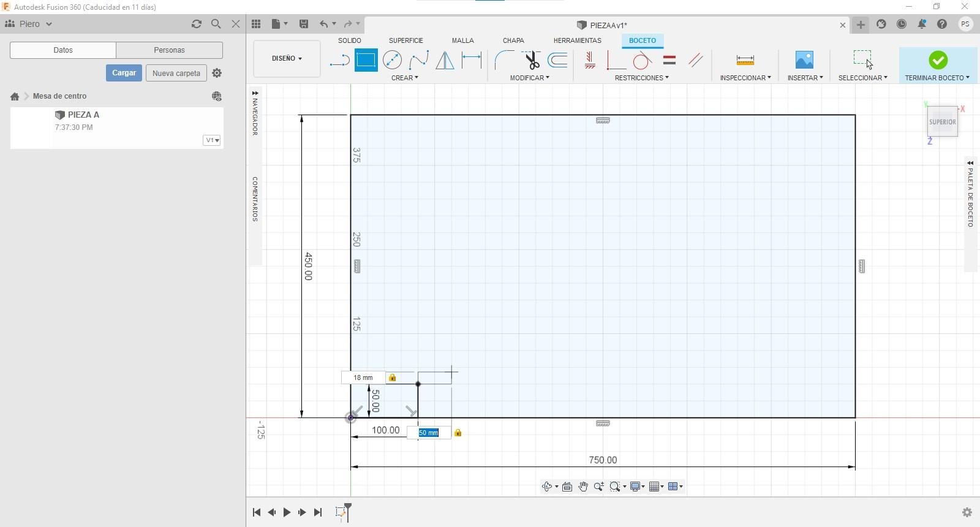Image resolution: width=980 pixels, height=527 pixels.
Task: Apply Perpendicular constraint
Action: pyautogui.click(x=616, y=60)
